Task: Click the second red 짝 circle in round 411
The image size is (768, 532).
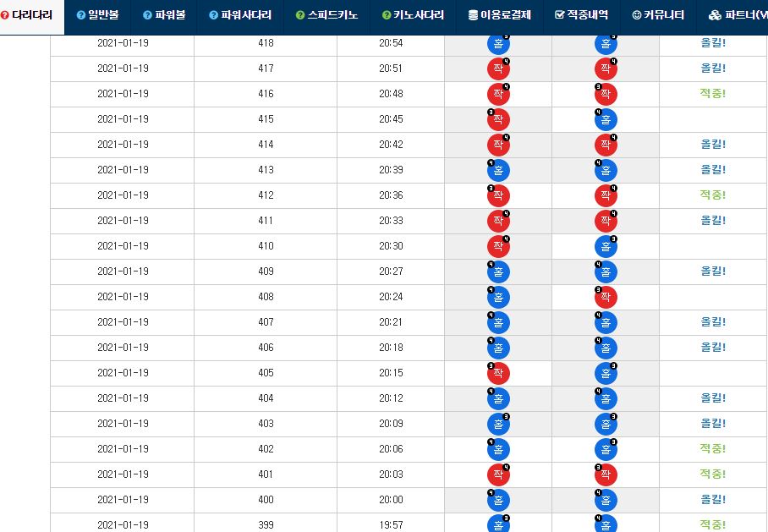Action: (x=606, y=221)
